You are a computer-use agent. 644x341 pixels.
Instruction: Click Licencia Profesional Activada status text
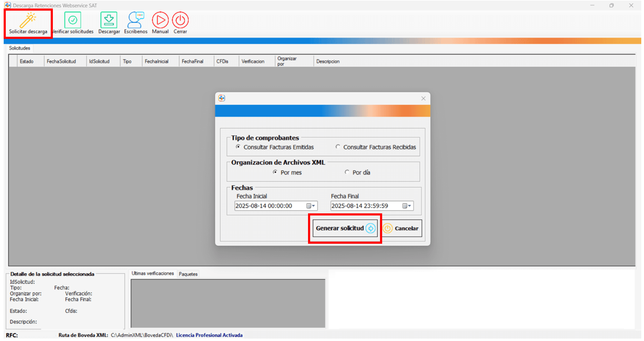(209, 335)
